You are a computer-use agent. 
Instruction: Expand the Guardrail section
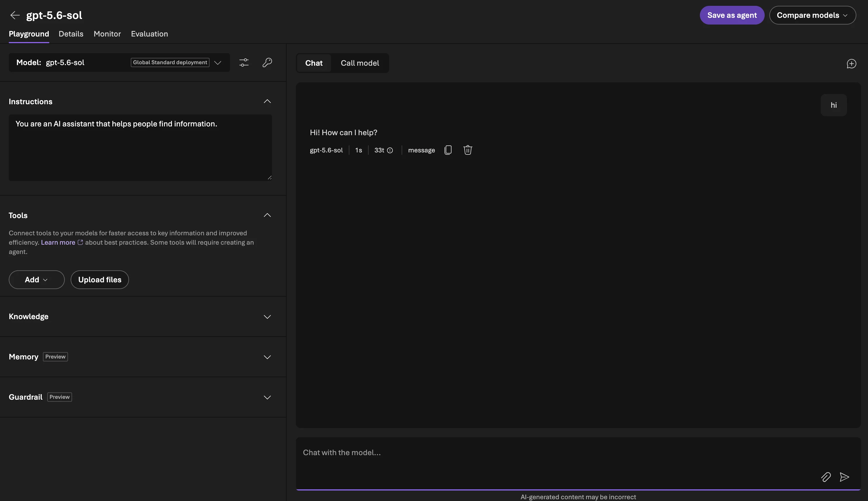[x=267, y=397]
